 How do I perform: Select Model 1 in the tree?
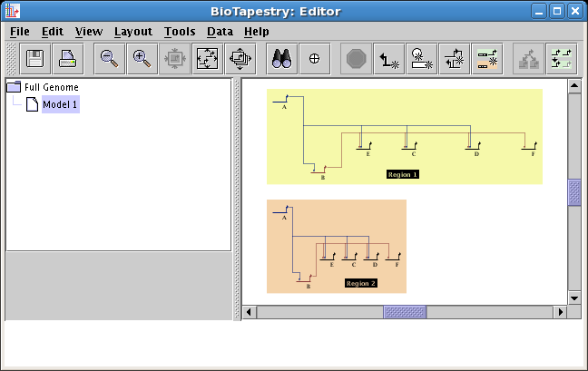(x=60, y=104)
